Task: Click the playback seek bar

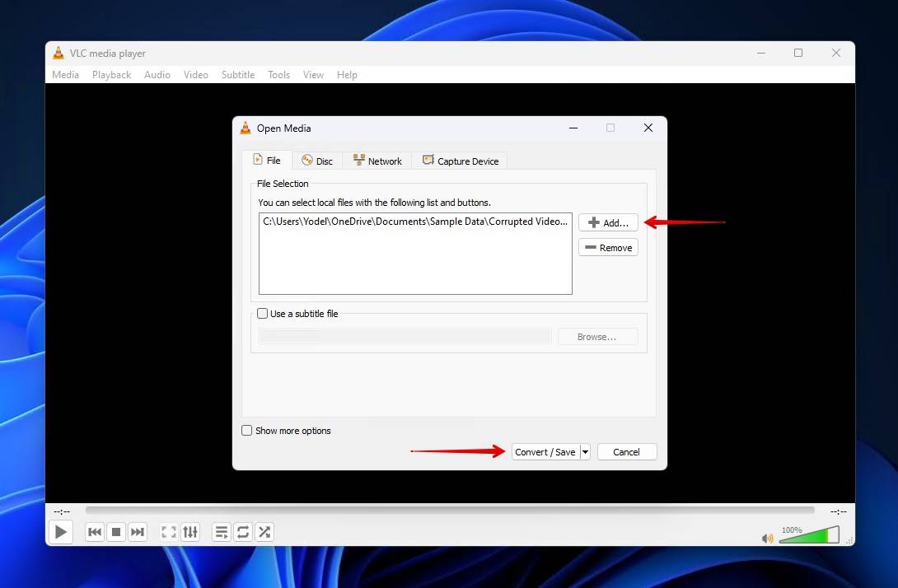Action: tap(450, 510)
